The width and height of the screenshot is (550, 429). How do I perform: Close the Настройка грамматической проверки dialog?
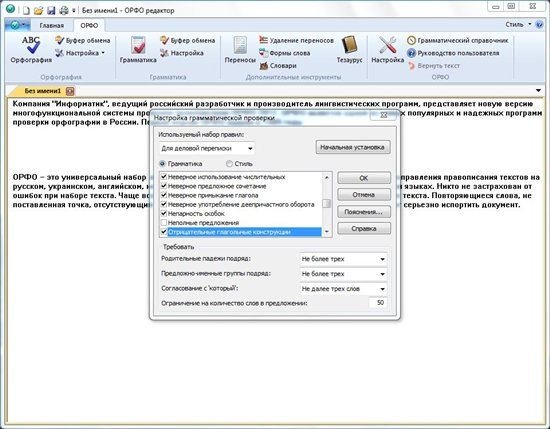(x=383, y=115)
